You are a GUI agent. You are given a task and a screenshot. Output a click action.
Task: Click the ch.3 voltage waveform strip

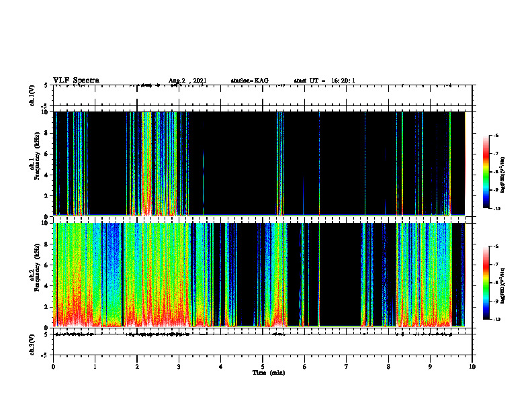[x=263, y=345]
